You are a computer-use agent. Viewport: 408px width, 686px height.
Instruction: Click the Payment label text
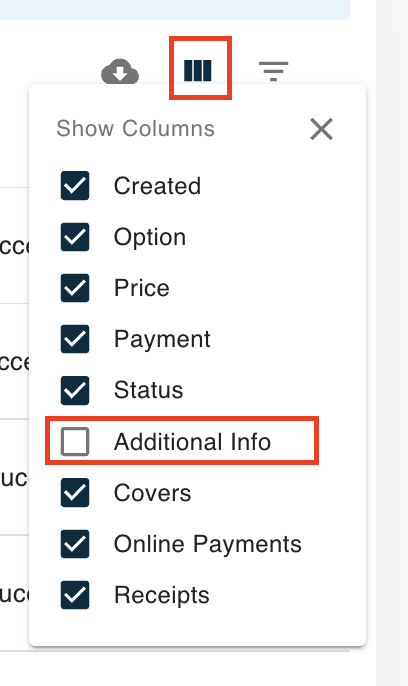tap(162, 339)
